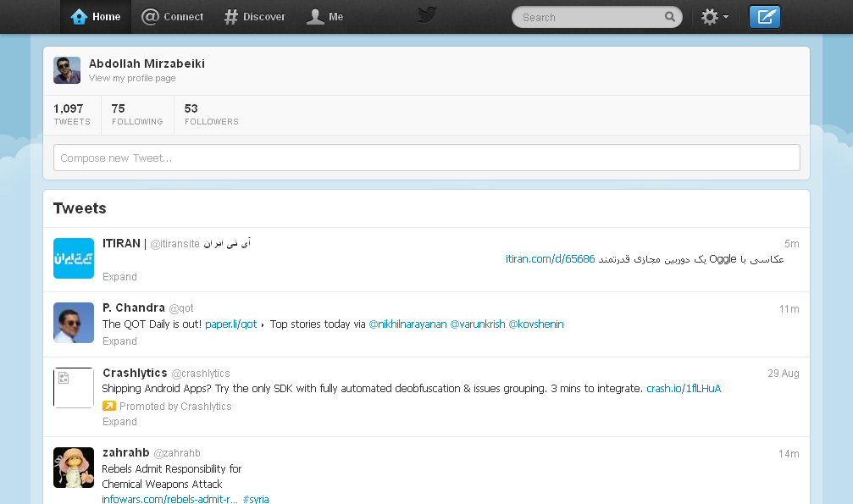Viewport: 853px width, 504px height.
Task: Click the orange Promoted arrow icon
Action: (x=108, y=406)
